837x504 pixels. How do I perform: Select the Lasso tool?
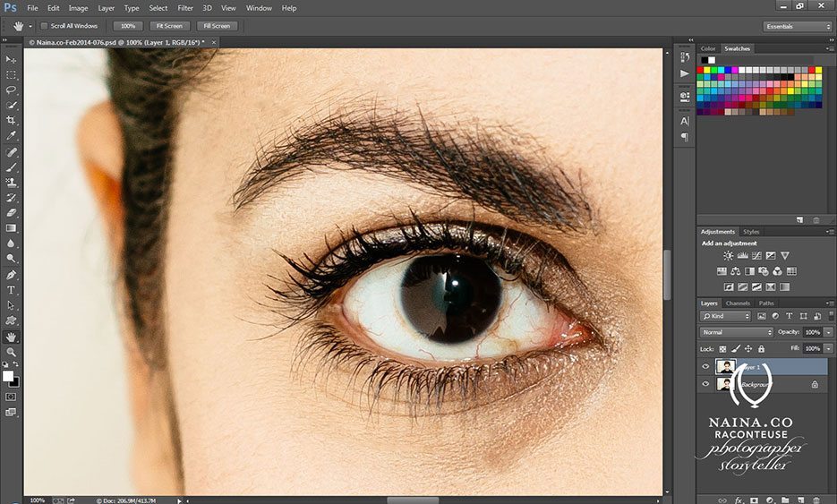point(11,90)
